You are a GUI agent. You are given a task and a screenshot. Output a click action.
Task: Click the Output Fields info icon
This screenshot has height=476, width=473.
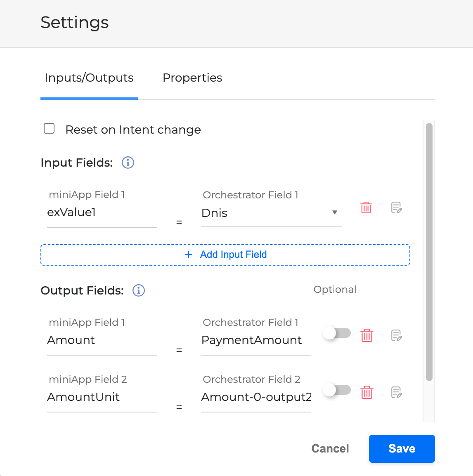click(139, 291)
